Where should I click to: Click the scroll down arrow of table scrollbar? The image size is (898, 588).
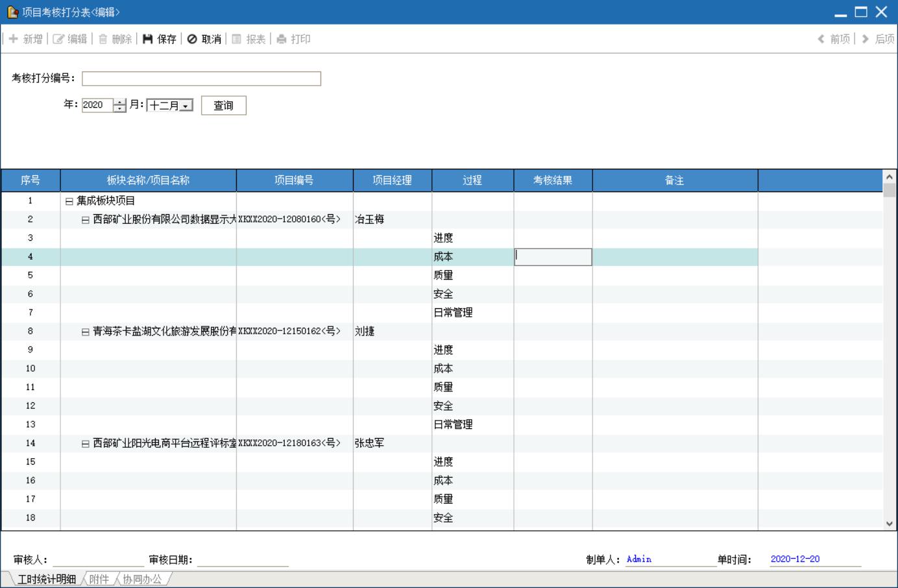click(x=889, y=524)
